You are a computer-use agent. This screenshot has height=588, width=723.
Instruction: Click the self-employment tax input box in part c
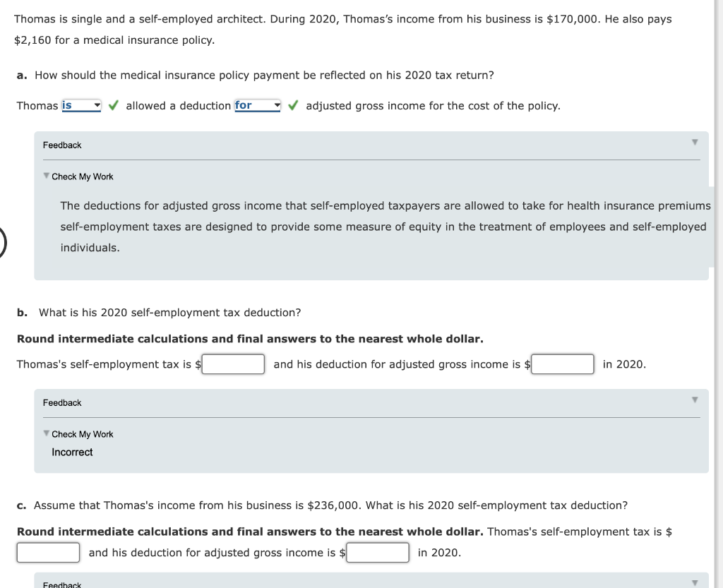[48, 552]
